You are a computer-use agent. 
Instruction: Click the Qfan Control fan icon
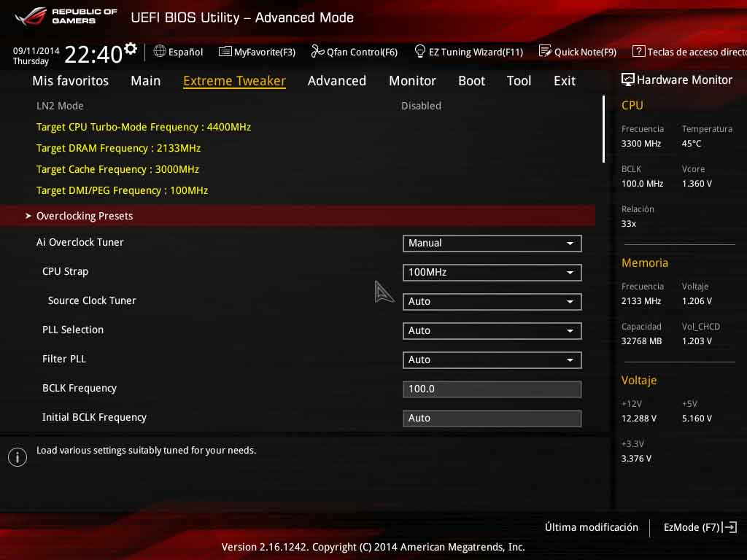[317, 51]
